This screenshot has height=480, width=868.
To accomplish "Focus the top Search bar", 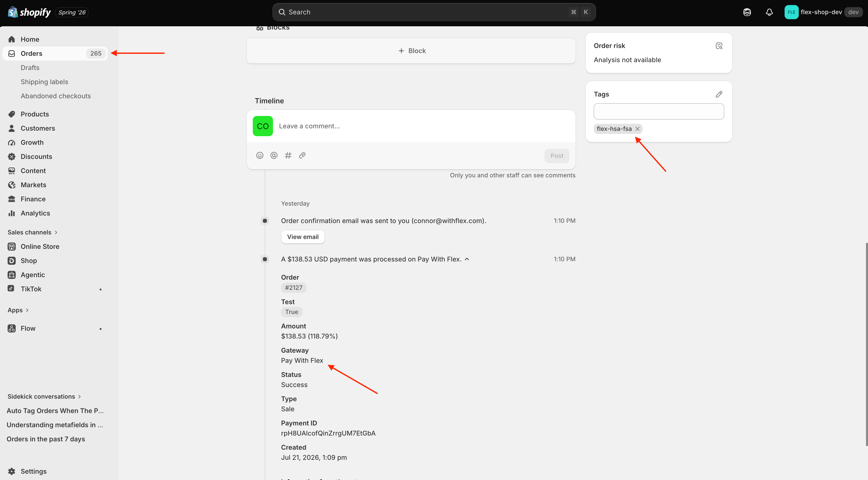I will click(434, 12).
